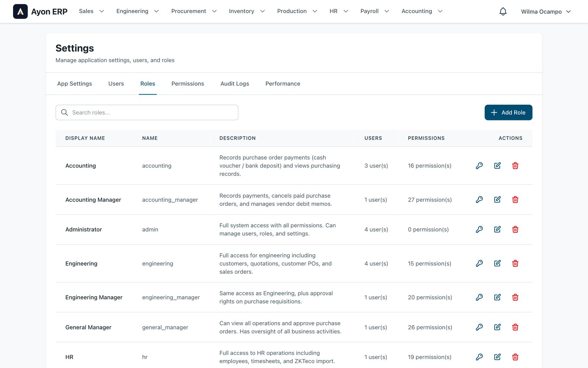Image resolution: width=588 pixels, height=368 pixels.
Task: Edit the Administrator role
Action: point(497,229)
